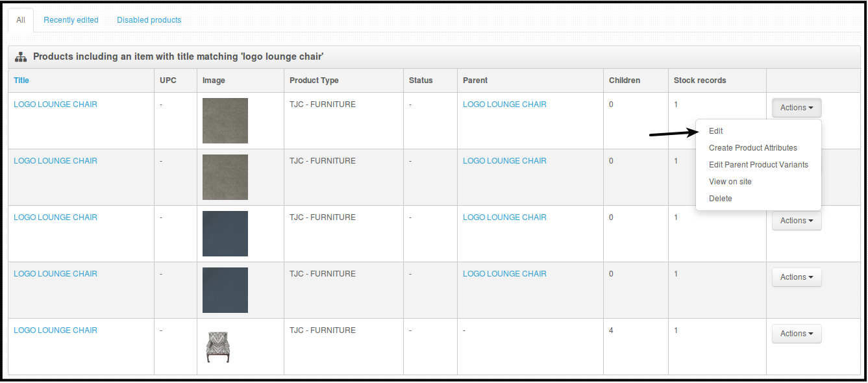Select Create Product Attributes menu entry
This screenshot has height=383, width=868.
[753, 148]
